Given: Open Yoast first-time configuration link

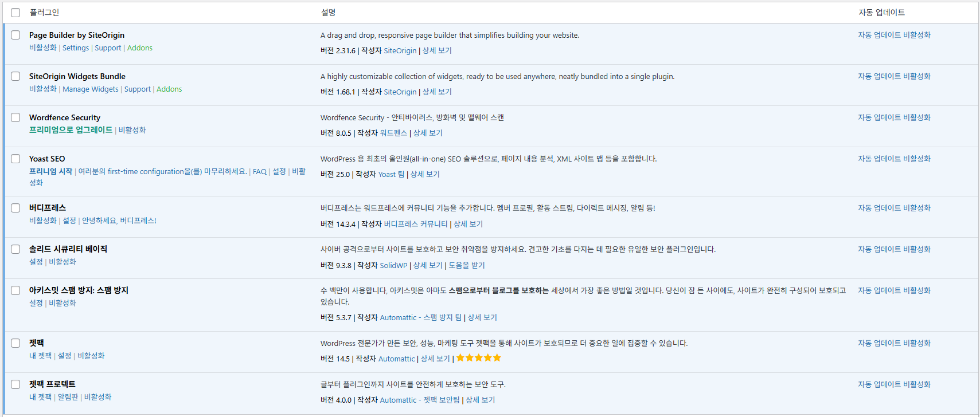Looking at the screenshot, I should (x=163, y=171).
